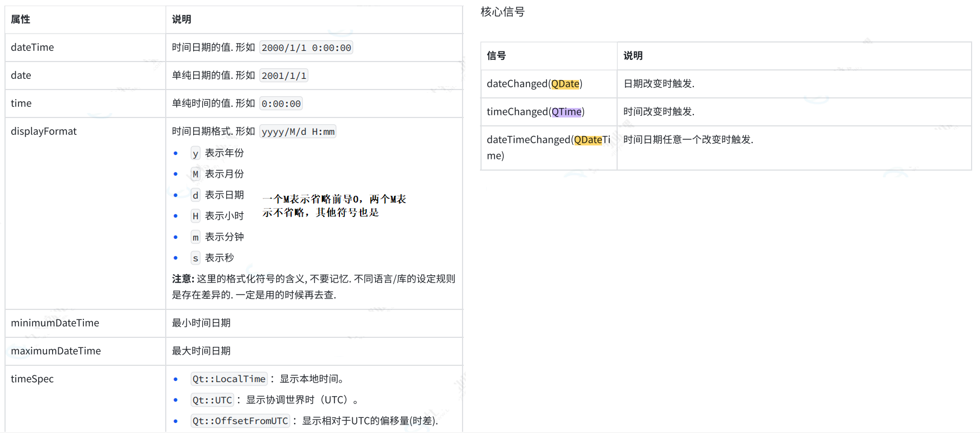Click the annotation about 省略前导0
Viewport: 980px width, 433px height.
coord(334,206)
